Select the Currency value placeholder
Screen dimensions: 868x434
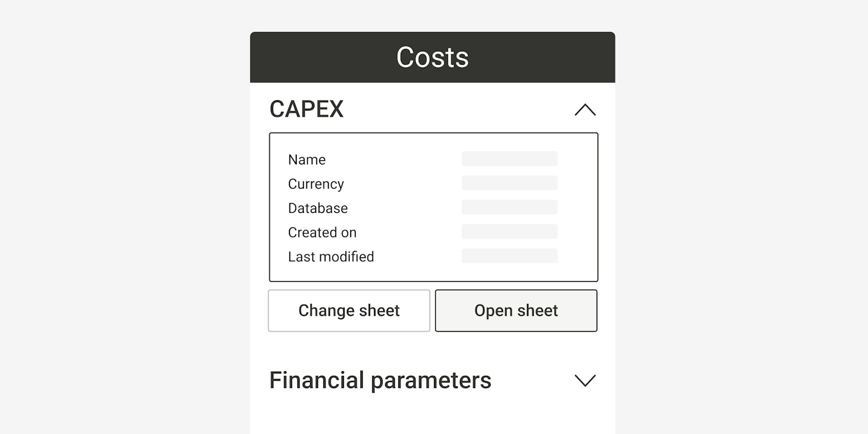tap(509, 183)
